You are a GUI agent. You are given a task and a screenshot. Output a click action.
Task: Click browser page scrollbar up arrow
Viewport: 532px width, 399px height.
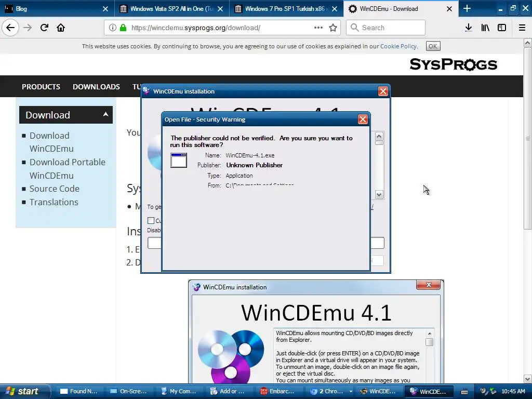tap(527, 43)
